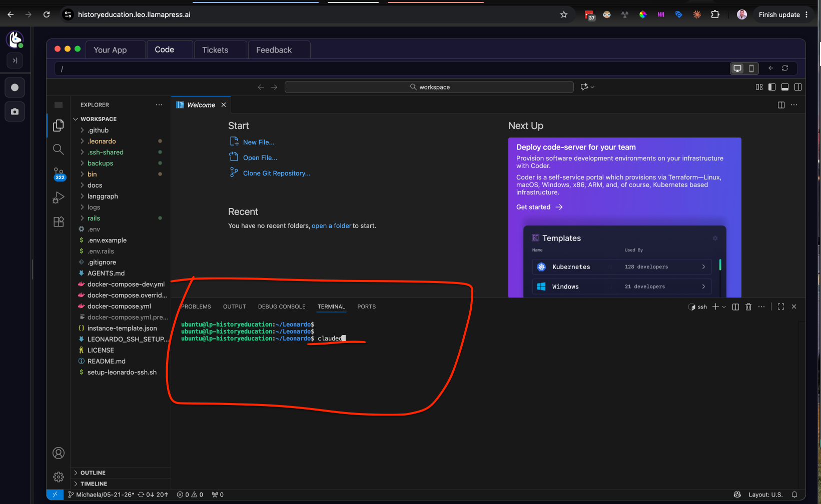
Task: Click the preview URL path field
Action: click(x=390, y=68)
